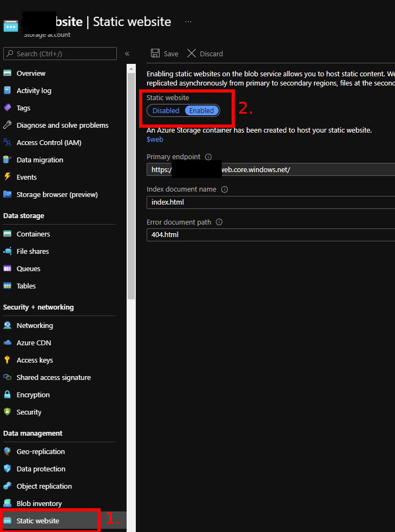395x532 pixels.
Task: Click the Error document path field
Action: click(x=271, y=235)
